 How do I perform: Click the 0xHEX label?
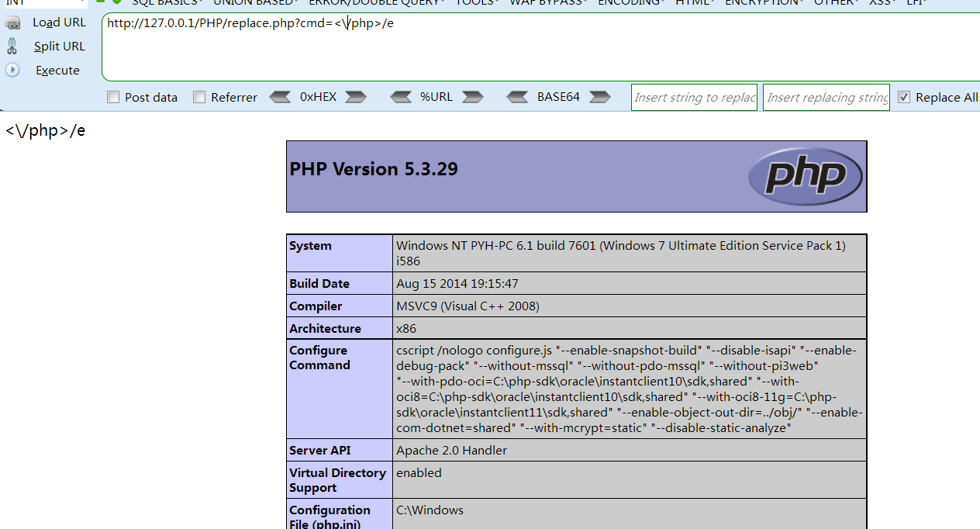click(x=318, y=97)
